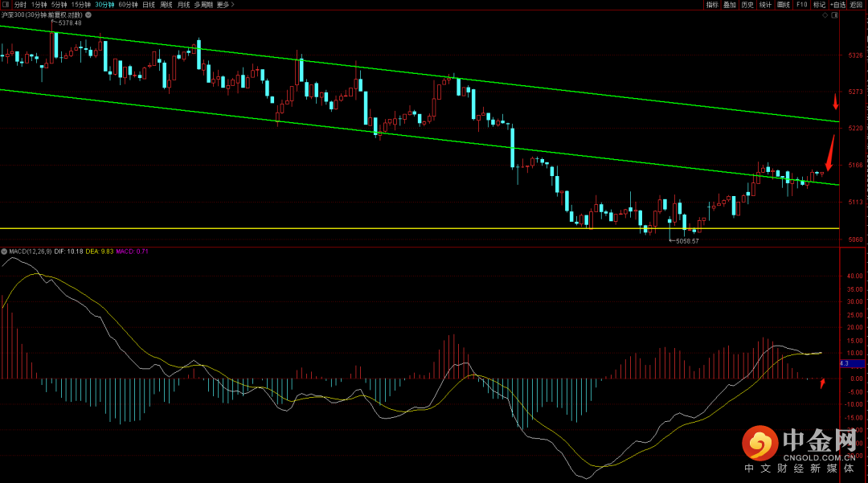Open the F10 company info button
Screen dimensions: 868x483
[801, 5]
